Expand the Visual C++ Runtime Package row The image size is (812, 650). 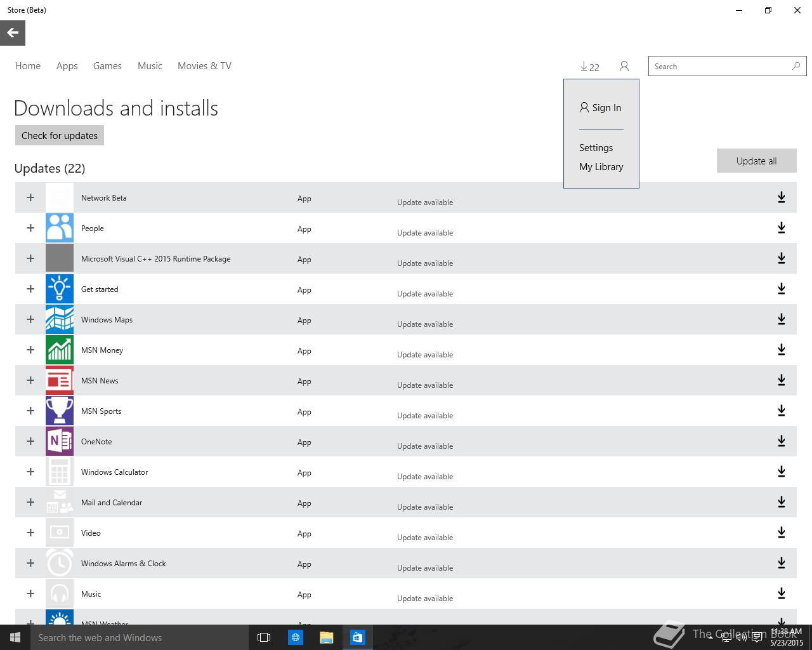pyautogui.click(x=30, y=258)
